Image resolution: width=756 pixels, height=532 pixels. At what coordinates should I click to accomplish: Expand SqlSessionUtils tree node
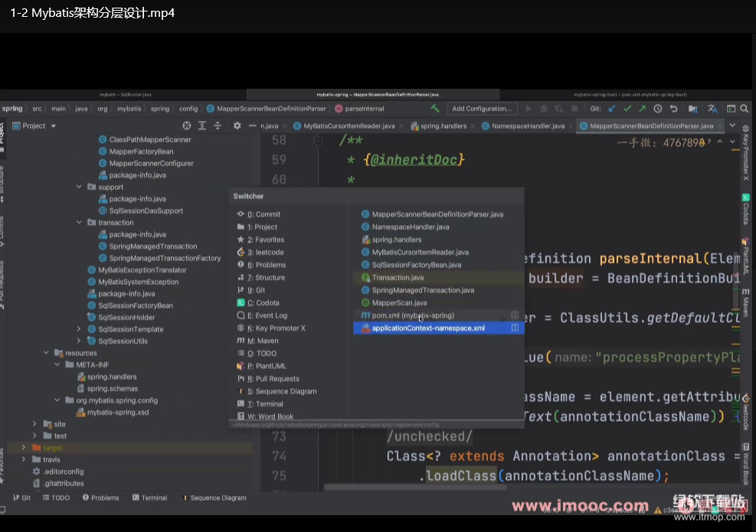[x=79, y=341]
